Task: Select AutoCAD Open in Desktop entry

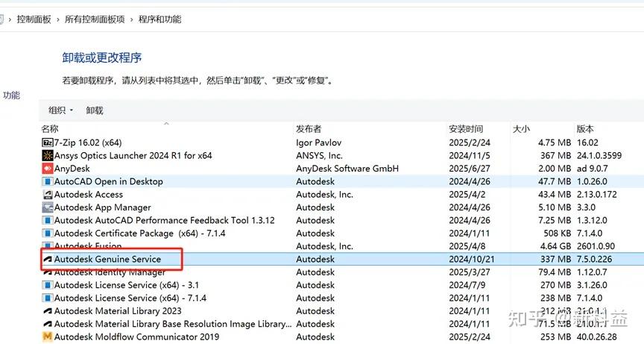Action: [108, 181]
